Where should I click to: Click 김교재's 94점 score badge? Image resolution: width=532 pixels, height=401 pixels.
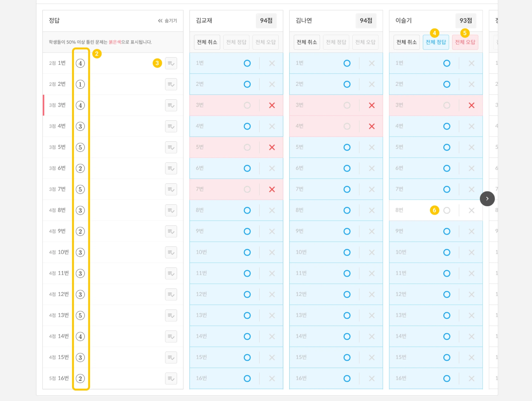(266, 21)
